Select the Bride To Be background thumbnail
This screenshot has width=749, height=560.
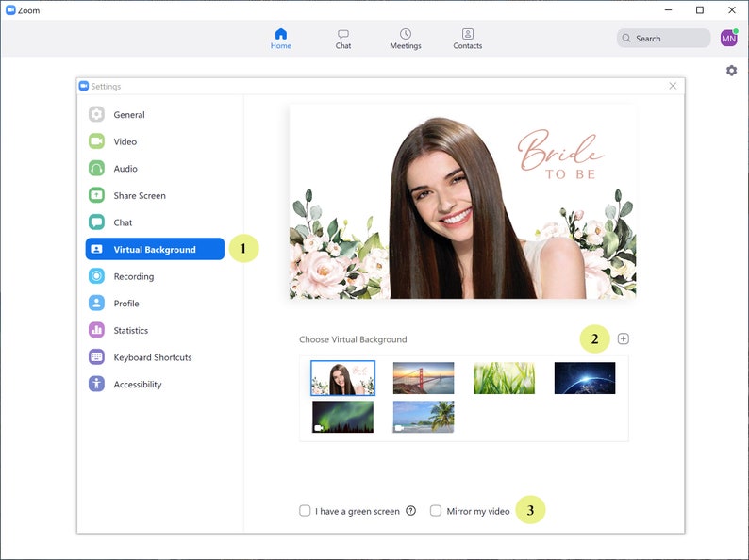point(343,378)
